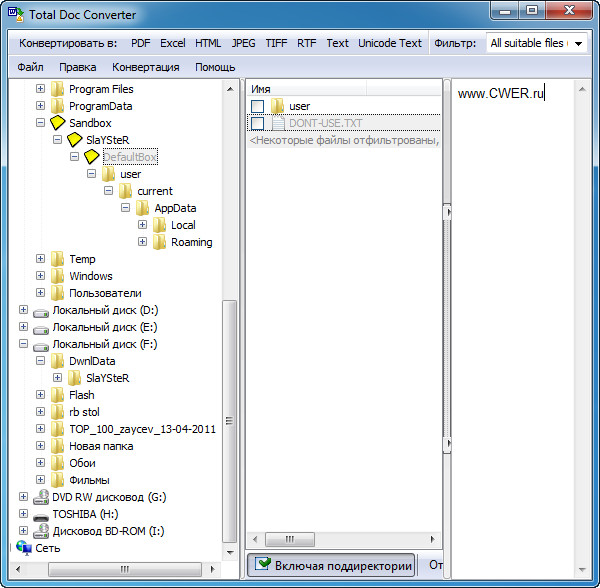The width and height of the screenshot is (600, 588).
Task: Click the DVD RW drive (G:) icon
Action: pyautogui.click(x=41, y=497)
